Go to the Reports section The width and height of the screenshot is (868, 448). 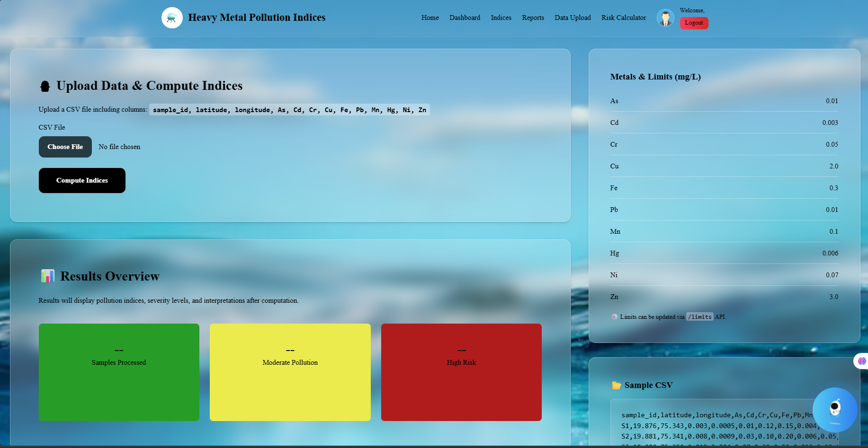(533, 18)
